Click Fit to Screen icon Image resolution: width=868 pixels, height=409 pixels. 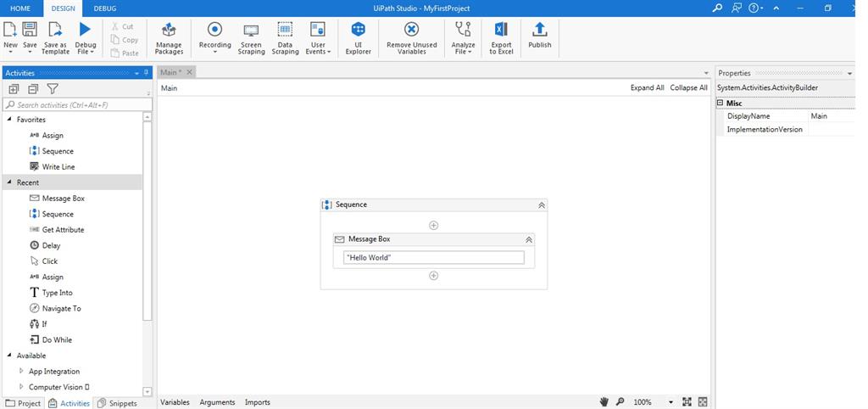pyautogui.click(x=687, y=402)
